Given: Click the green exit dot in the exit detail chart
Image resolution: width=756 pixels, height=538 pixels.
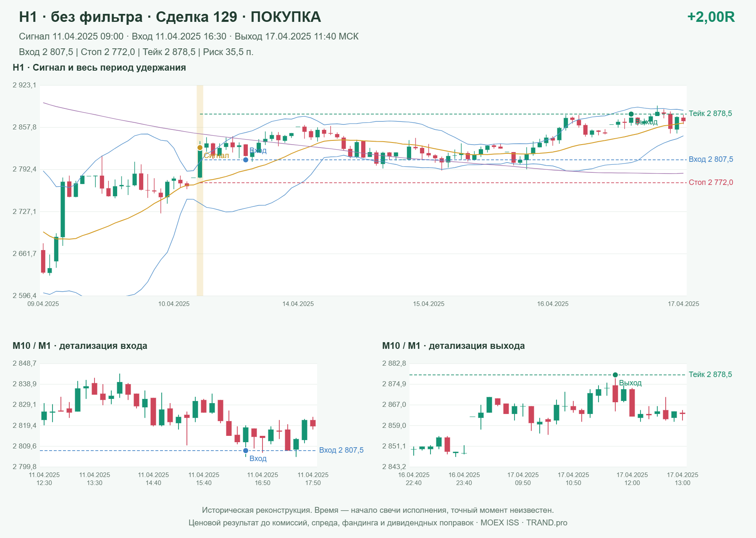Looking at the screenshot, I should pos(615,375).
